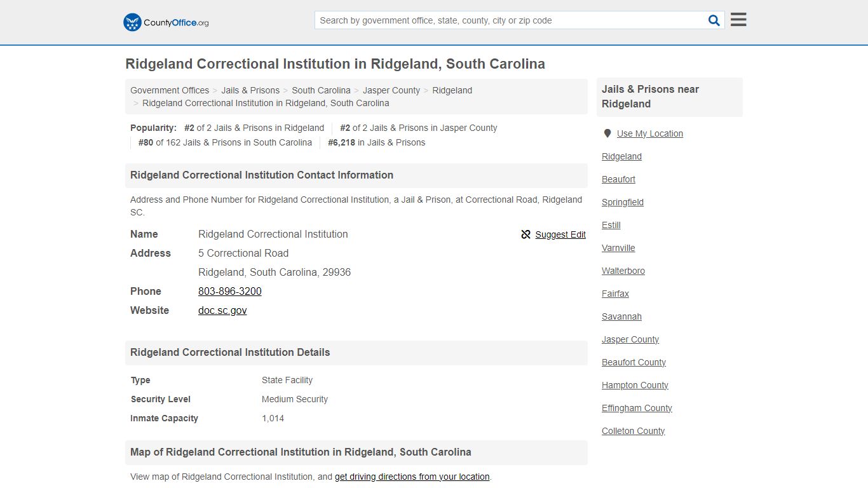Select Savannah nearby link
Image resolution: width=868 pixels, height=488 pixels.
621,316
